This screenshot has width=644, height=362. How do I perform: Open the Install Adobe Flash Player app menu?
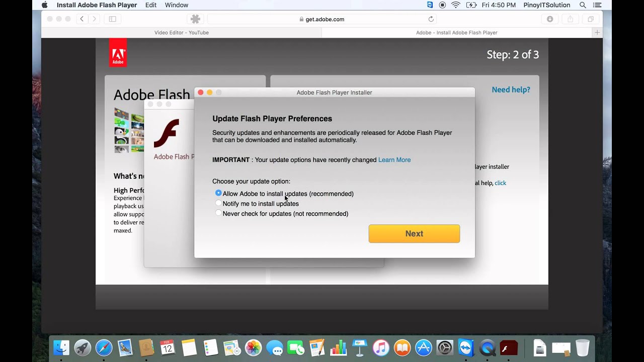(97, 5)
